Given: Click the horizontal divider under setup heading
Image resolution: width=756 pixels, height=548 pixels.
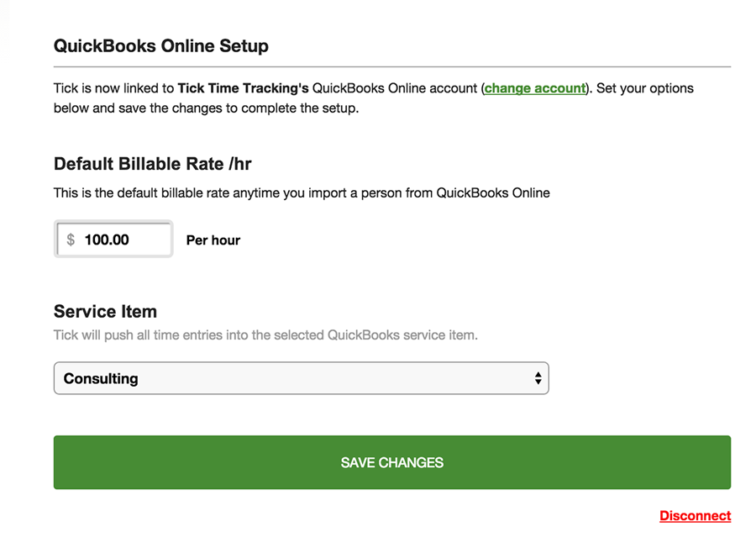Looking at the screenshot, I should pyautogui.click(x=392, y=66).
